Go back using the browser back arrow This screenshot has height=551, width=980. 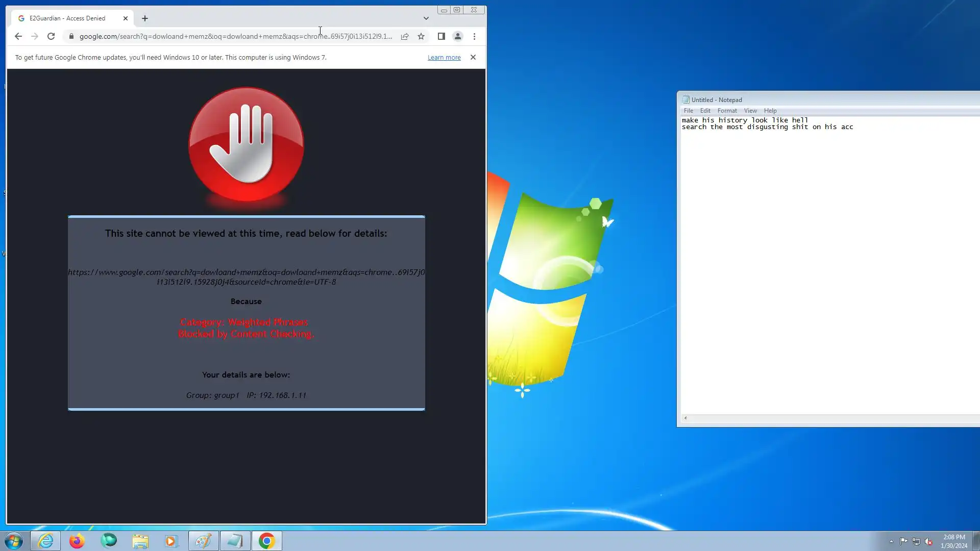point(18,36)
